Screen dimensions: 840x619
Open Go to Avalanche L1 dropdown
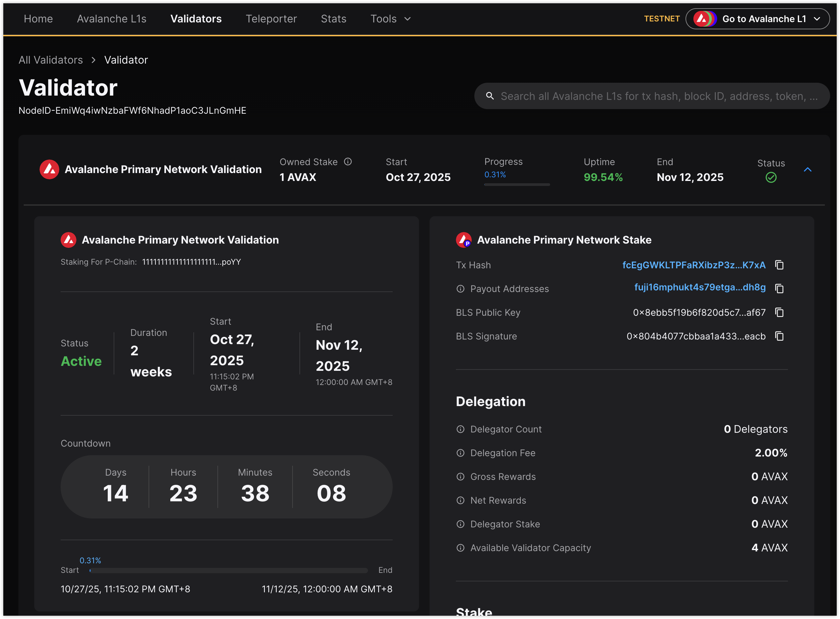tap(757, 19)
